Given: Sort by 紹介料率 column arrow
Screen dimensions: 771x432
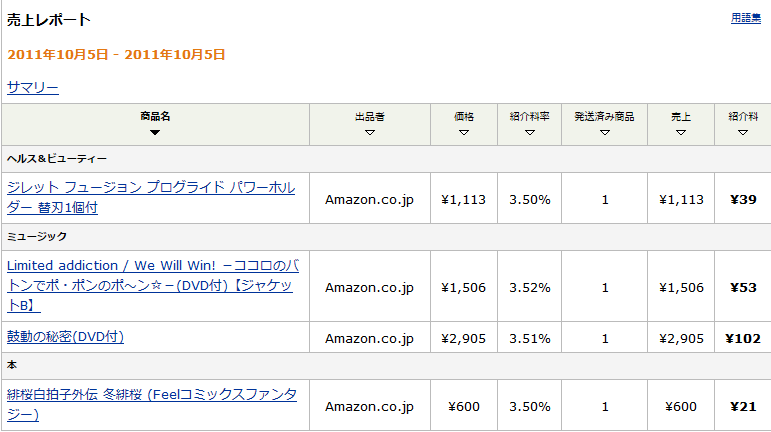Looking at the screenshot, I should pos(529,132).
